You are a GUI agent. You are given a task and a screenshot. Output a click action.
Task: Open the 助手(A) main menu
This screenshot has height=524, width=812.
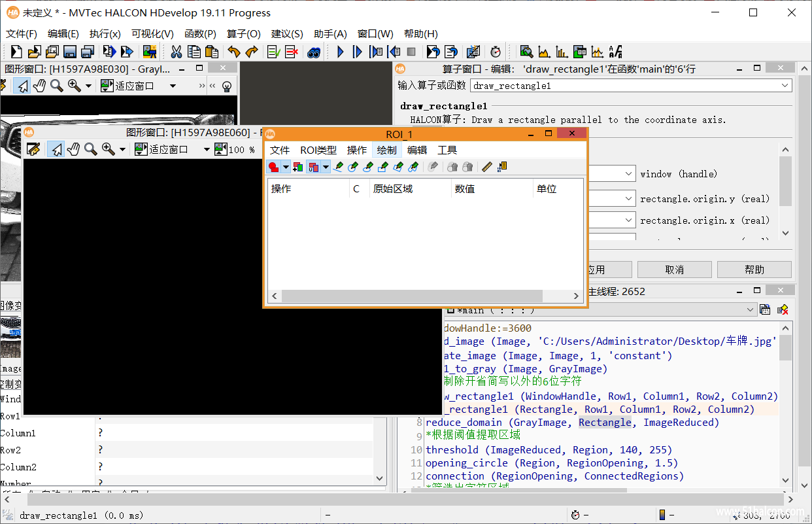330,33
